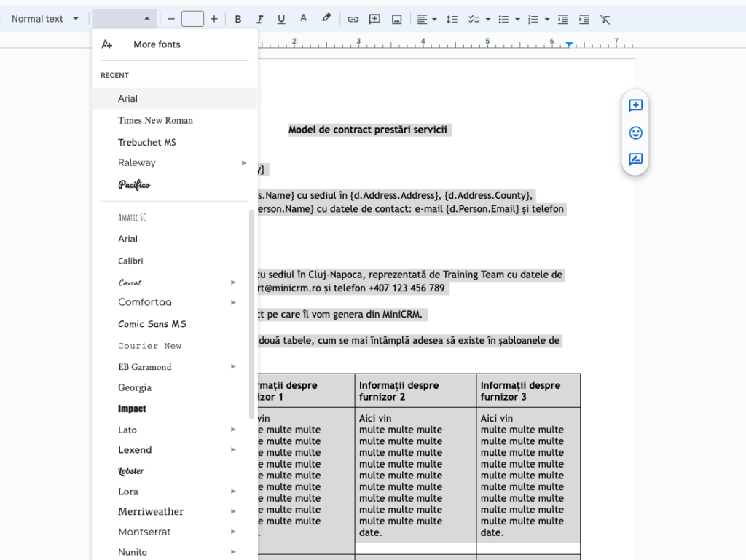The image size is (746, 560).
Task: Open the bulleted list options arrow
Action: point(517,20)
